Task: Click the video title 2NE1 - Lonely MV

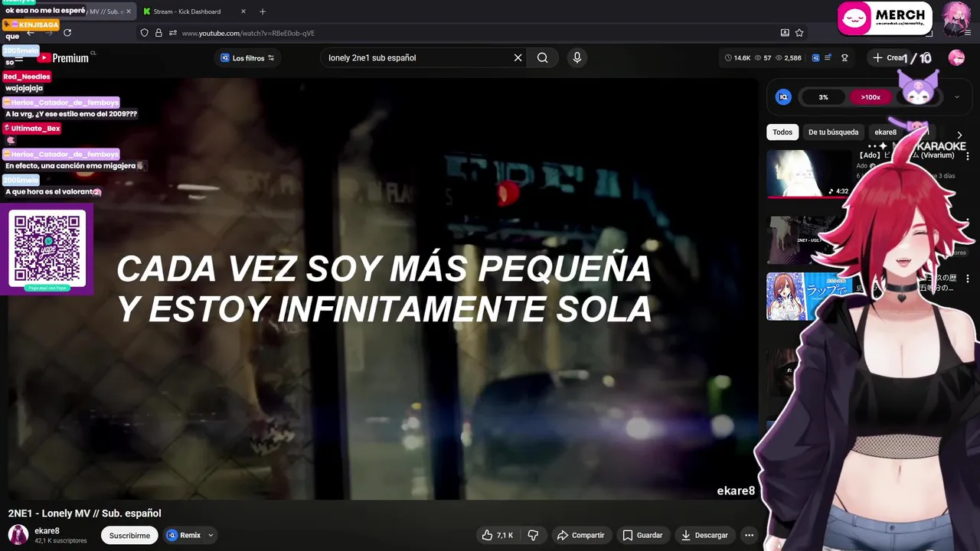Action: coord(84,514)
